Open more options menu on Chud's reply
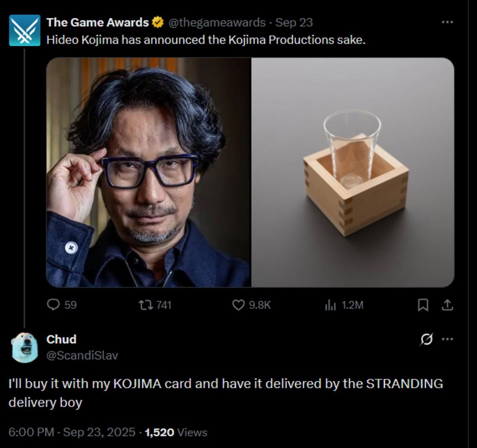Screen dimensions: 477x448 click(x=447, y=339)
